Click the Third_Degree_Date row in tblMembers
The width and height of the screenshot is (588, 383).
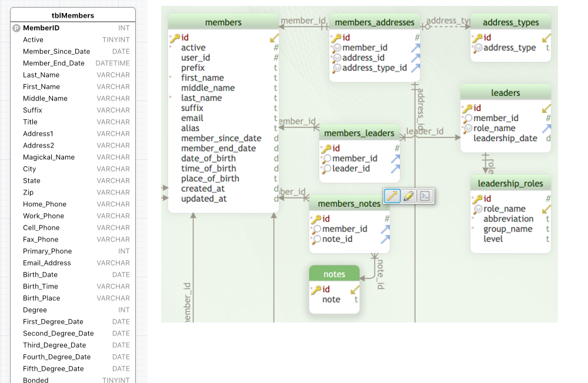(x=73, y=345)
